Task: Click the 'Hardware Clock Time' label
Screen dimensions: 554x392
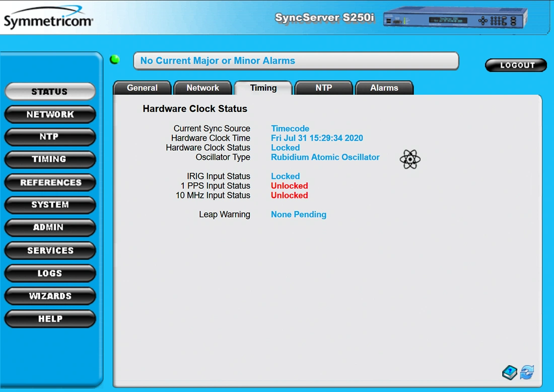Action: pyautogui.click(x=211, y=138)
